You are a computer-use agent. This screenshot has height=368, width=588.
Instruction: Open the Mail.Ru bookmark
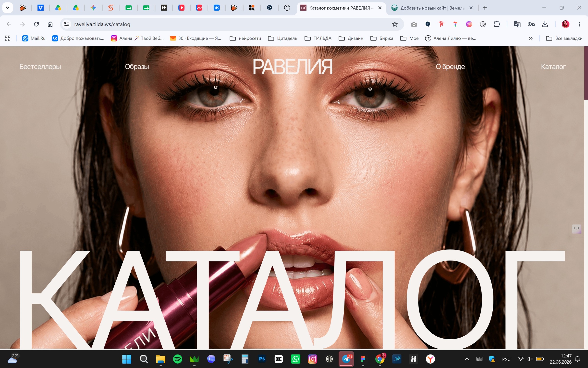[34, 38]
